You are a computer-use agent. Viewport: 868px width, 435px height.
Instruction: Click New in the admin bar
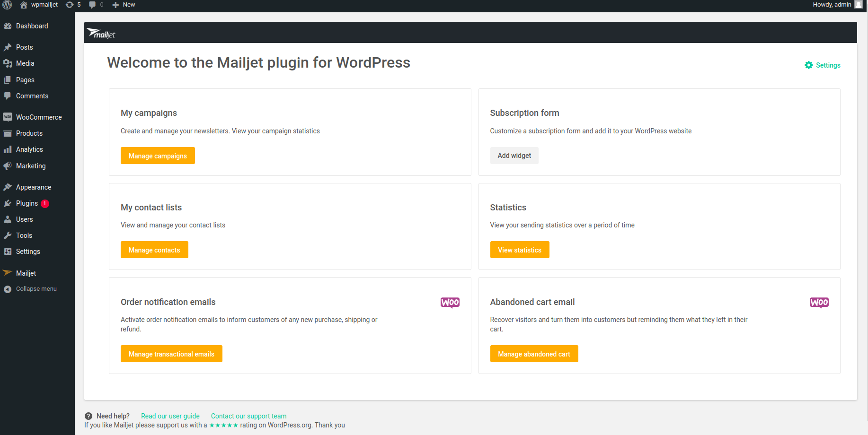tap(129, 5)
